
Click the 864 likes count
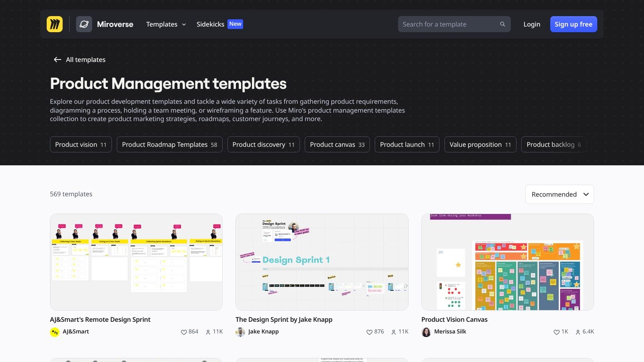coord(194,331)
